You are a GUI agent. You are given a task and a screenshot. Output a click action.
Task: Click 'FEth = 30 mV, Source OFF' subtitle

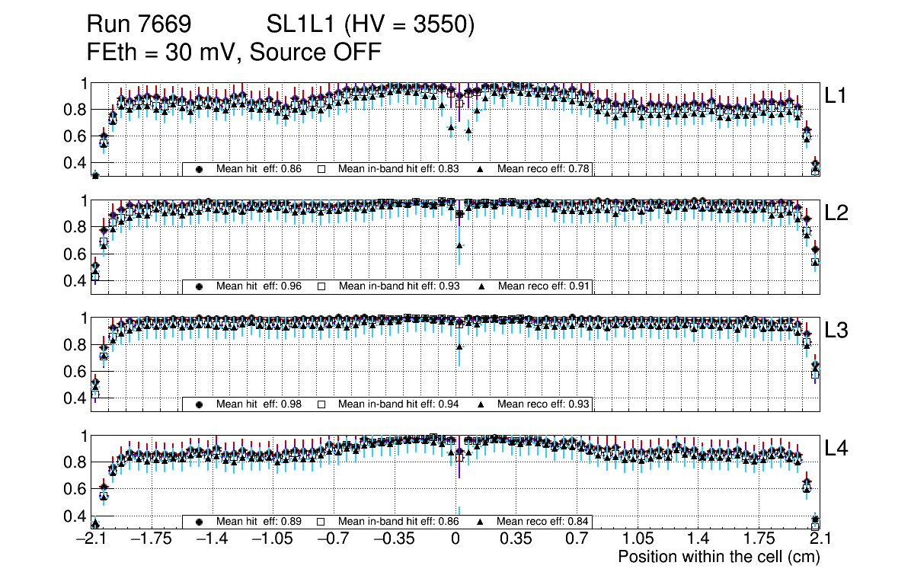[233, 53]
